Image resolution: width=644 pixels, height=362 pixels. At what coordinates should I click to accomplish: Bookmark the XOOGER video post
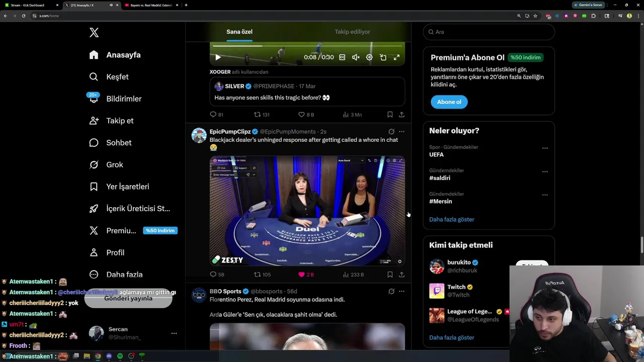390,115
